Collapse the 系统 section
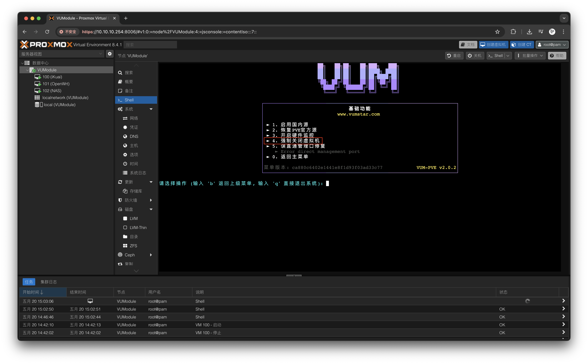Image resolution: width=588 pixels, height=364 pixels. [x=151, y=109]
